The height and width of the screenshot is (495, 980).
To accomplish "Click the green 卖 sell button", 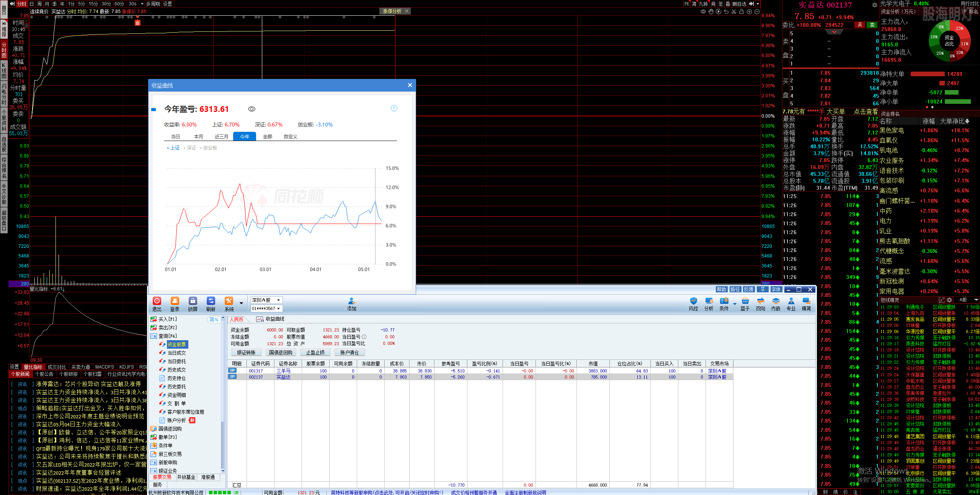I will click(x=872, y=25).
